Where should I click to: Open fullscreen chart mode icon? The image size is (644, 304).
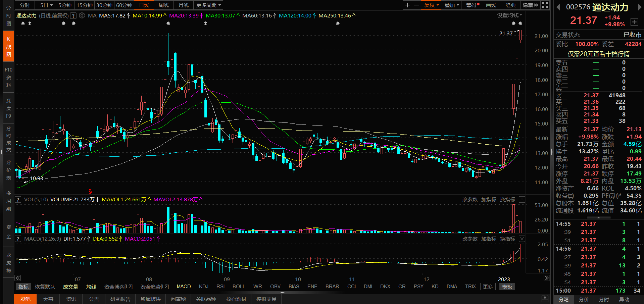coord(545,5)
